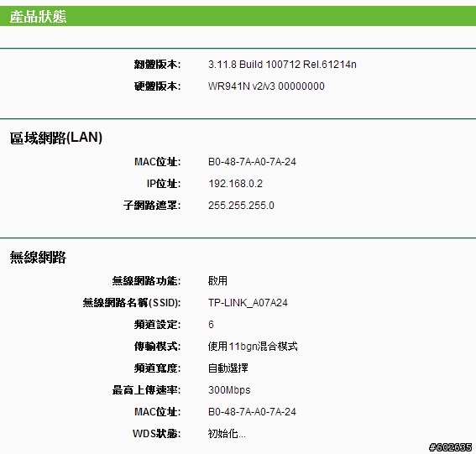Click the 傳輸模式 label
This screenshot has height=454, width=476.
pyautogui.click(x=157, y=347)
